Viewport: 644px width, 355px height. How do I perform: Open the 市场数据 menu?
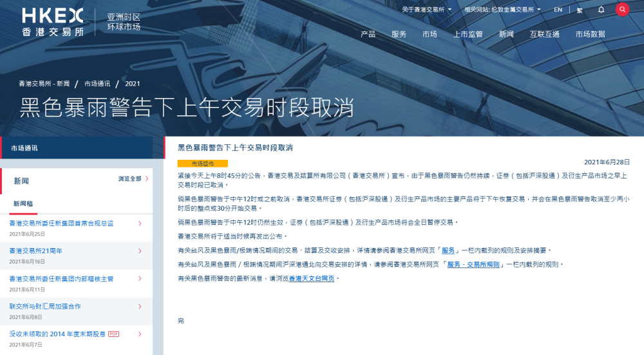pyautogui.click(x=590, y=34)
